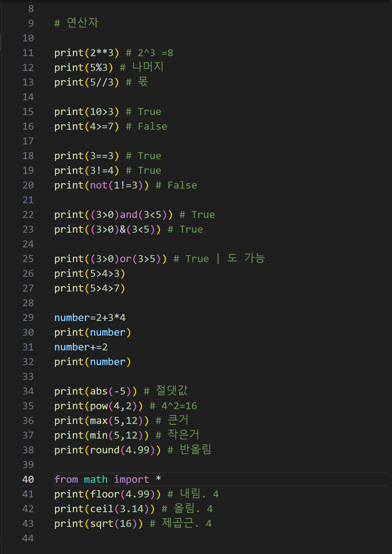Click the code 'print(10>3)'

point(87,111)
